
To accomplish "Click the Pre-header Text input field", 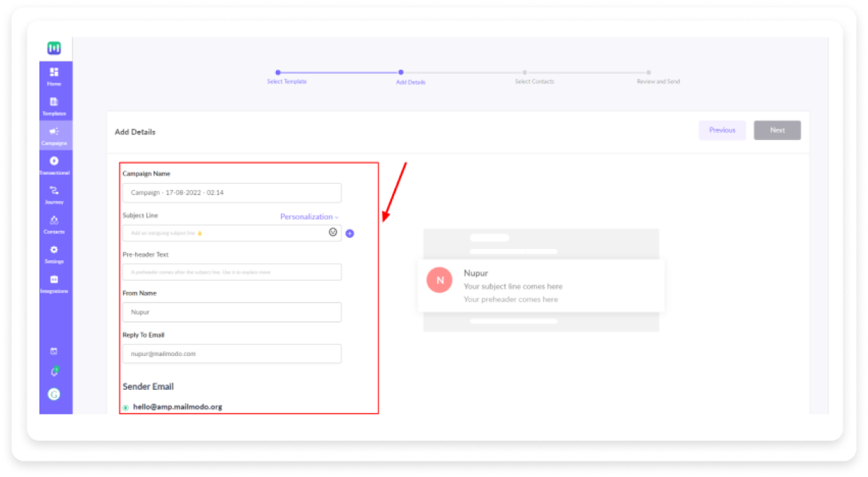I will tap(232, 272).
